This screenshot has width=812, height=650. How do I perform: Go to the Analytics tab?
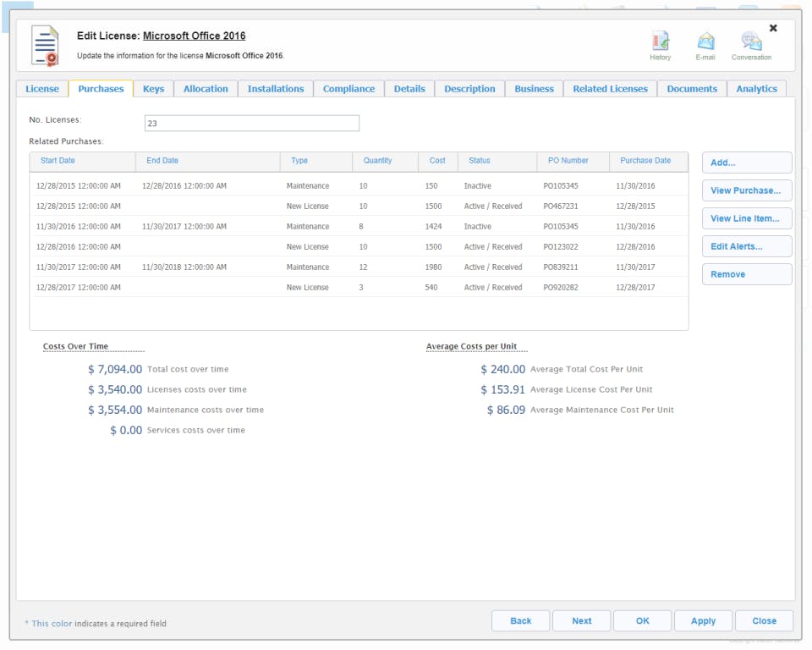[x=756, y=89]
